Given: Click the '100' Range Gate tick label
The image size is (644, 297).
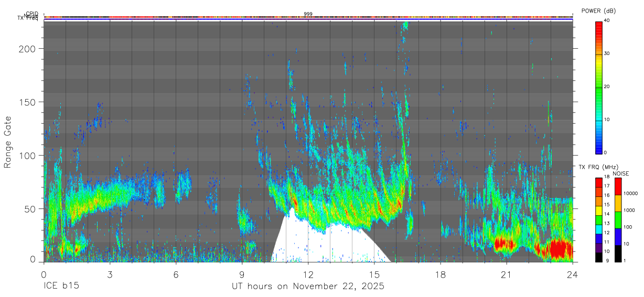Looking at the screenshot, I should [28, 155].
